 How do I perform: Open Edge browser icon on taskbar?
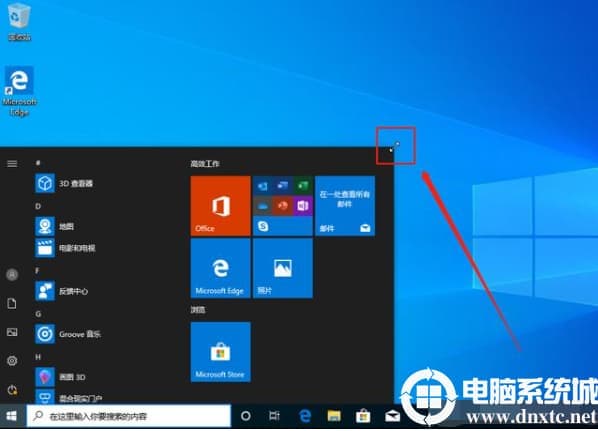tap(305, 416)
